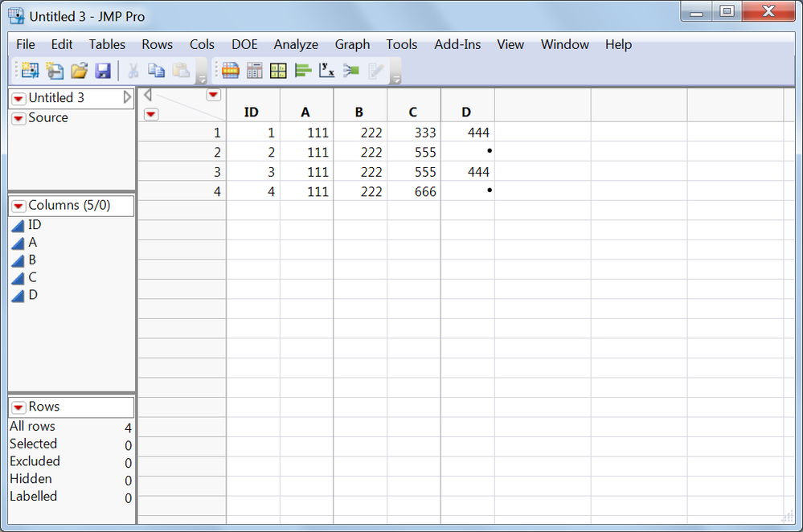Click the New Data Table toolbar icon
Screen dimensions: 803x532
31,70
